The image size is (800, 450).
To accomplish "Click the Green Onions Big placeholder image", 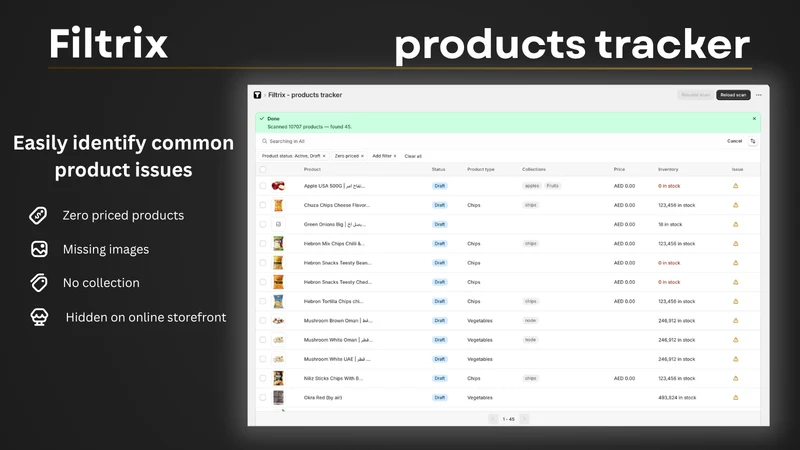I will click(x=278, y=224).
